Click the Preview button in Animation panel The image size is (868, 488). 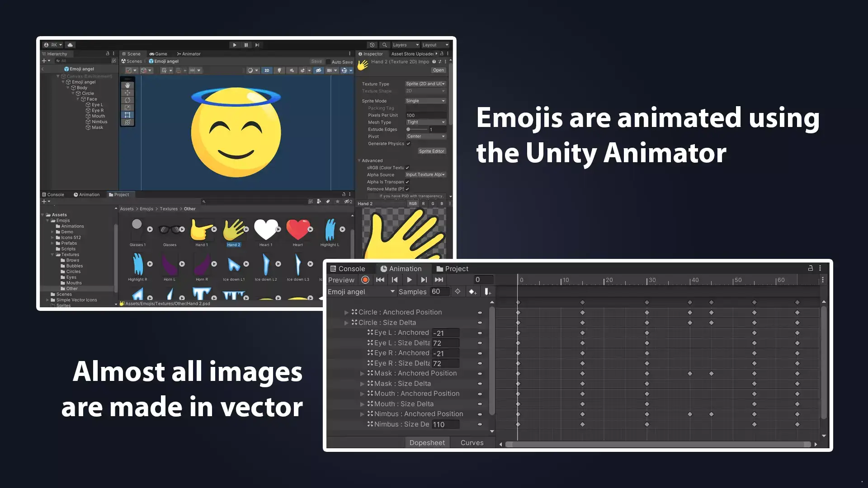pos(341,280)
